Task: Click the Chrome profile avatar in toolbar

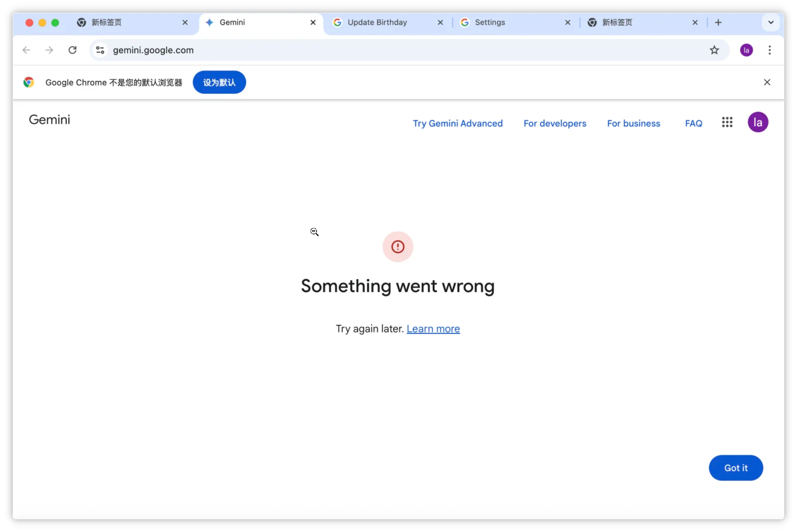Action: click(x=747, y=50)
